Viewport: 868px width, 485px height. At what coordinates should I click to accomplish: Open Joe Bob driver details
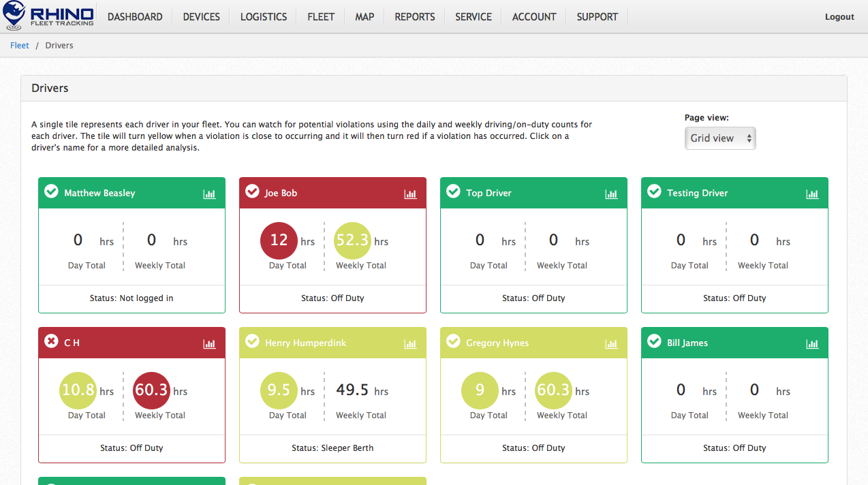coord(281,193)
